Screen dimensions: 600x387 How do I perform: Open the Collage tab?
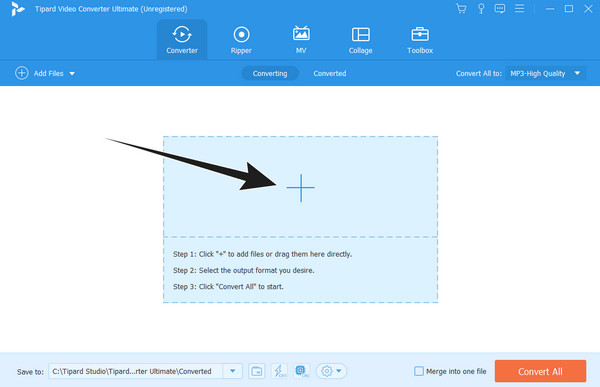[360, 40]
